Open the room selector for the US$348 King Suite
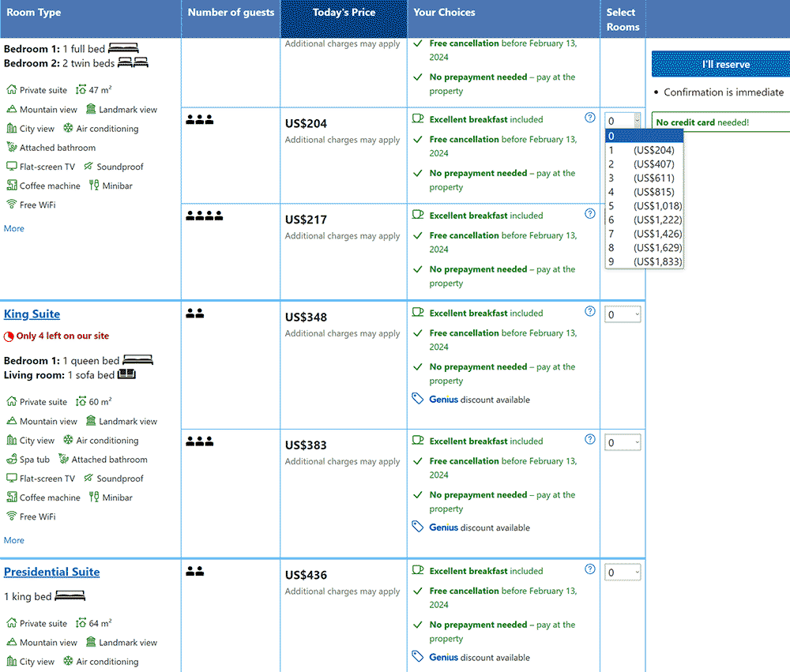This screenshot has width=790, height=672. (623, 314)
